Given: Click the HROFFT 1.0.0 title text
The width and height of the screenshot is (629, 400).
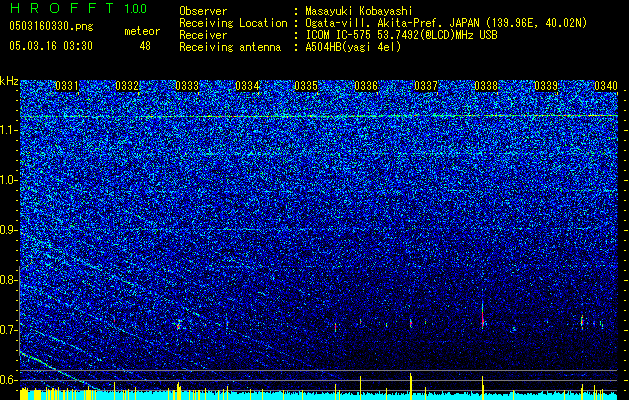Looking at the screenshot, I should (78, 8).
